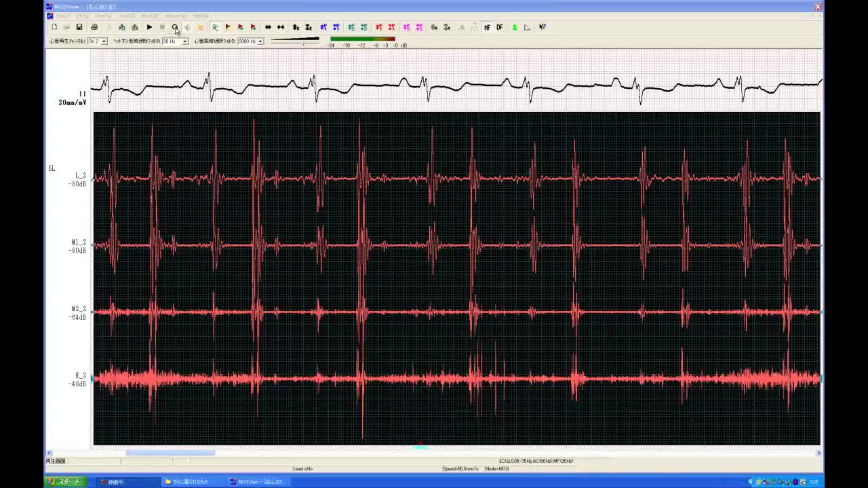Open the Windows Start button
The width and height of the screenshot is (868, 488).
(x=66, y=482)
